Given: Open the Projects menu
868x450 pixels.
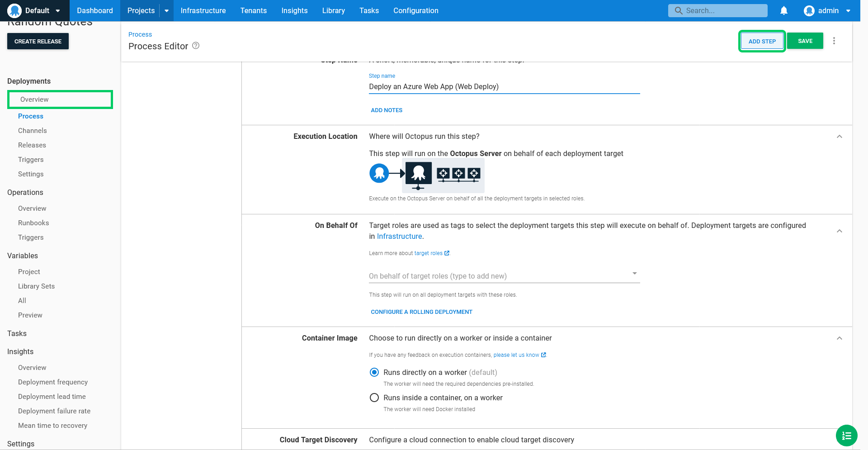Looking at the screenshot, I should pos(141,10).
